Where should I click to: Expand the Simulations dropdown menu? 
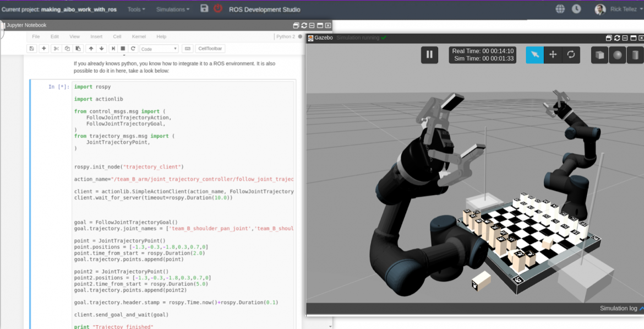point(172,9)
